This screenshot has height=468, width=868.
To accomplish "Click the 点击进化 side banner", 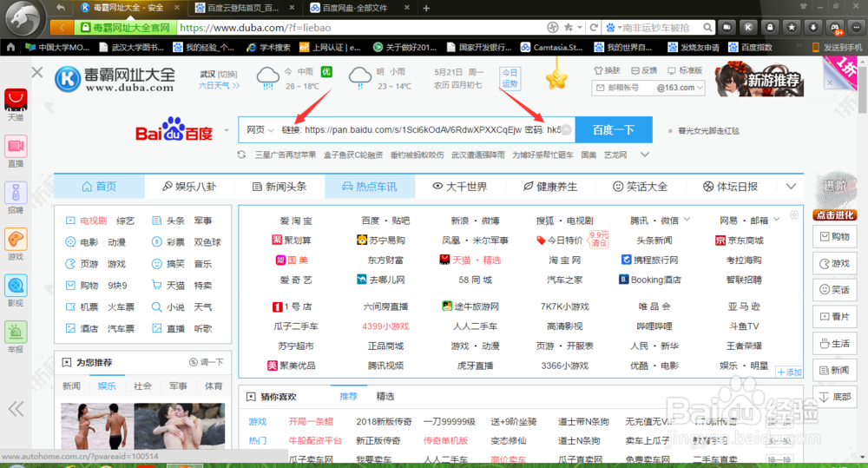I will 835,215.
